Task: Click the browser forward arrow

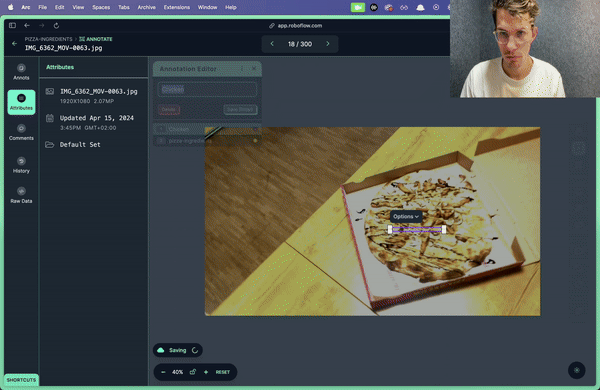Action: (41, 25)
